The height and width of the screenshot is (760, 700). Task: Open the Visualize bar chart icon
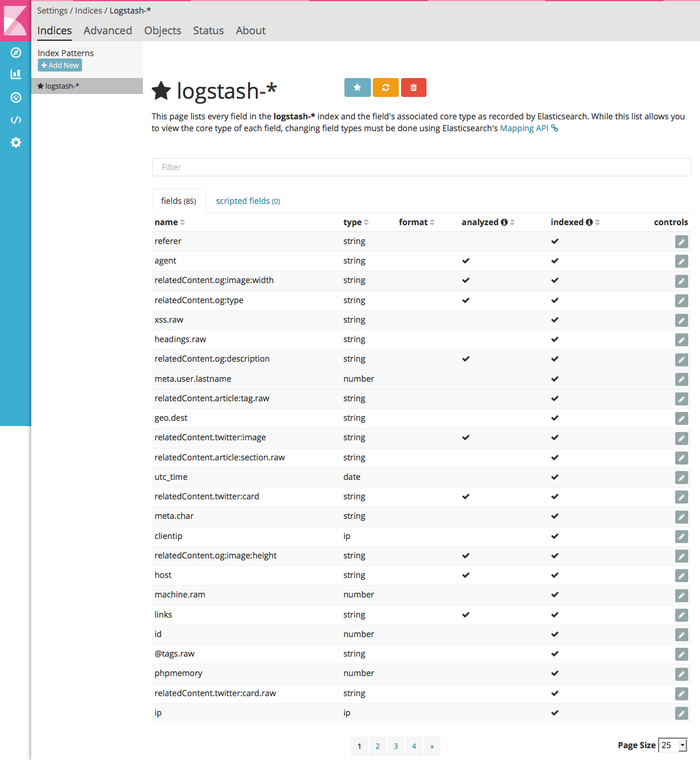pos(16,74)
